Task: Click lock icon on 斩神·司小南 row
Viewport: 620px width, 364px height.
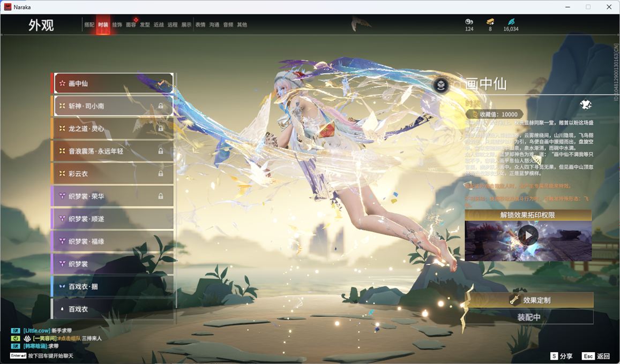Action: [x=161, y=106]
